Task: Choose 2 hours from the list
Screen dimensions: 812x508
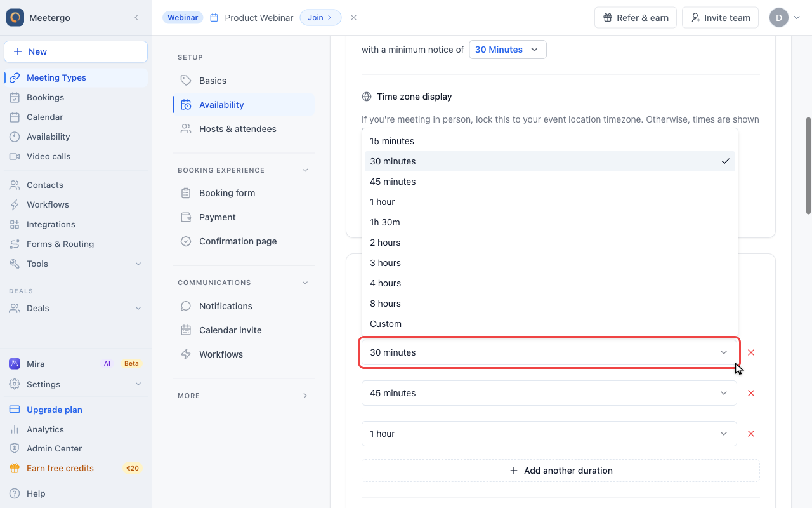Action: [x=550, y=243]
